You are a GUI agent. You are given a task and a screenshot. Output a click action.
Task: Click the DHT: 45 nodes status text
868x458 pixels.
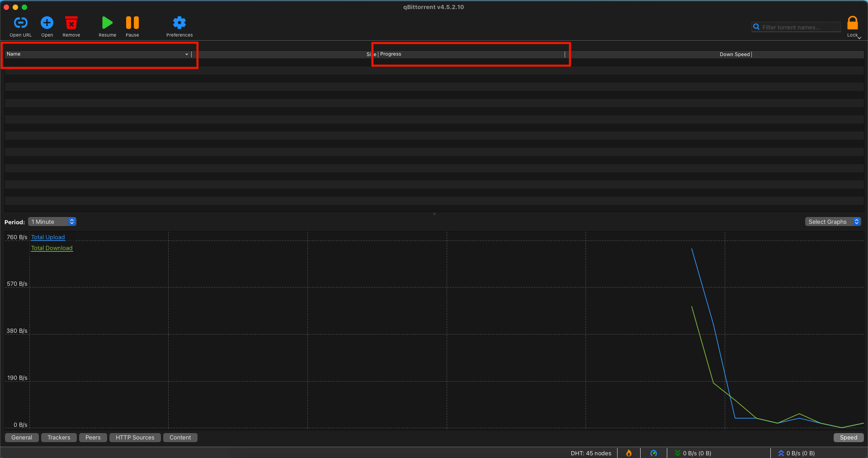coord(591,453)
